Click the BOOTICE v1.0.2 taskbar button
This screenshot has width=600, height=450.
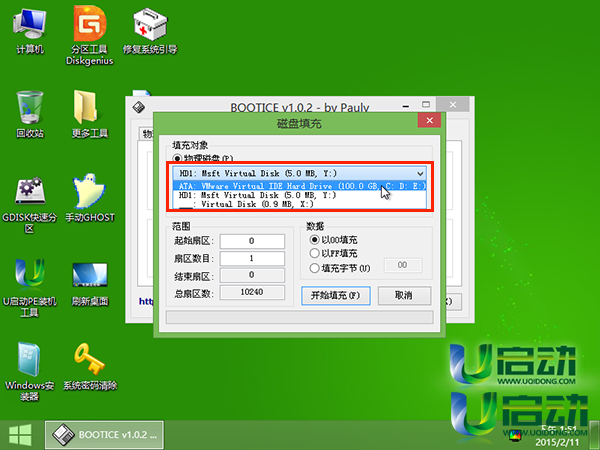click(x=104, y=435)
